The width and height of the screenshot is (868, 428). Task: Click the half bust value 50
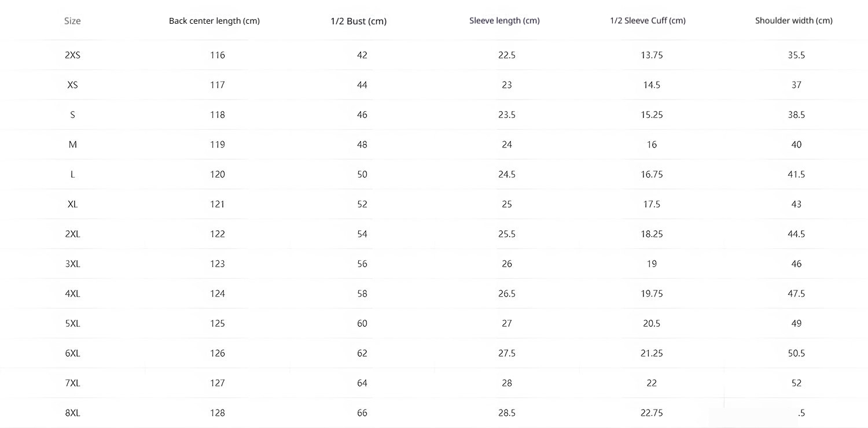click(362, 174)
